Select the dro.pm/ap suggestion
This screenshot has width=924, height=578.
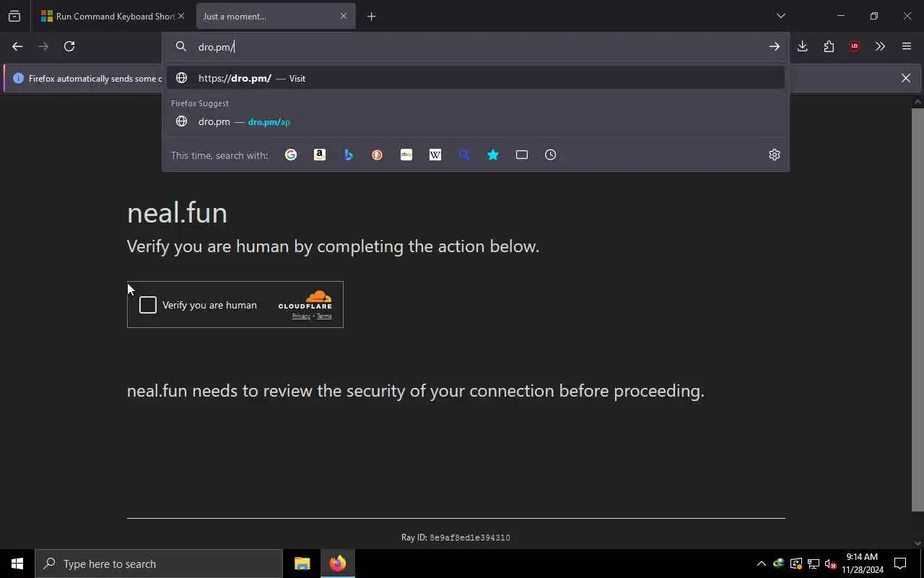click(476, 121)
